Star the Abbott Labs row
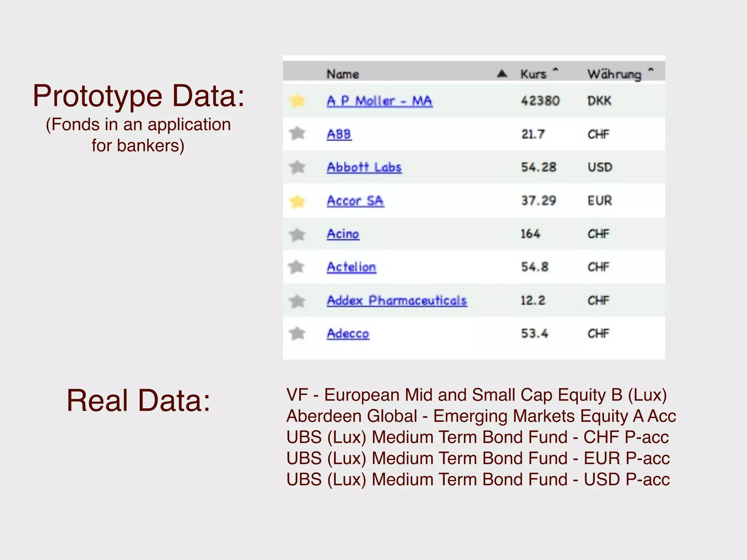The height and width of the screenshot is (560, 747). [297, 167]
